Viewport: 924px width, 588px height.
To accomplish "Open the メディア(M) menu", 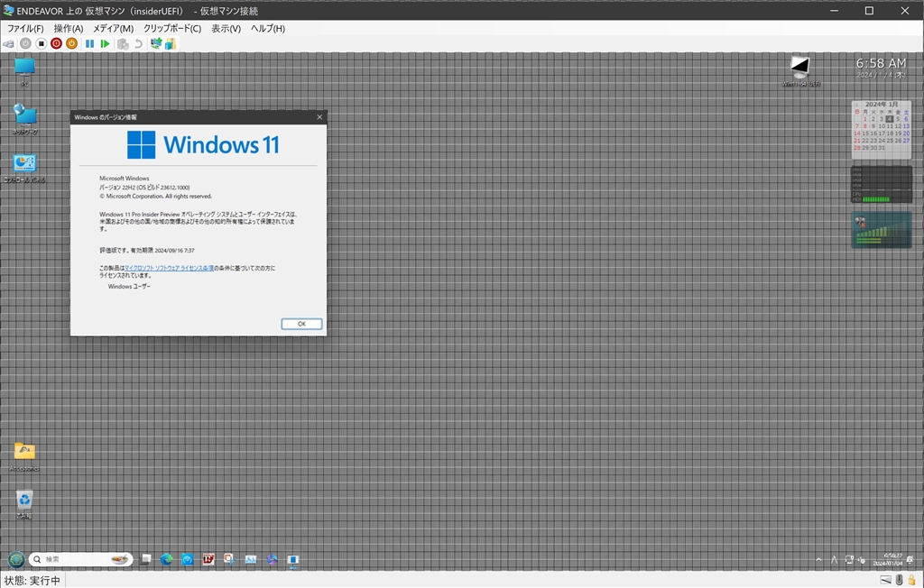I will pyautogui.click(x=113, y=28).
